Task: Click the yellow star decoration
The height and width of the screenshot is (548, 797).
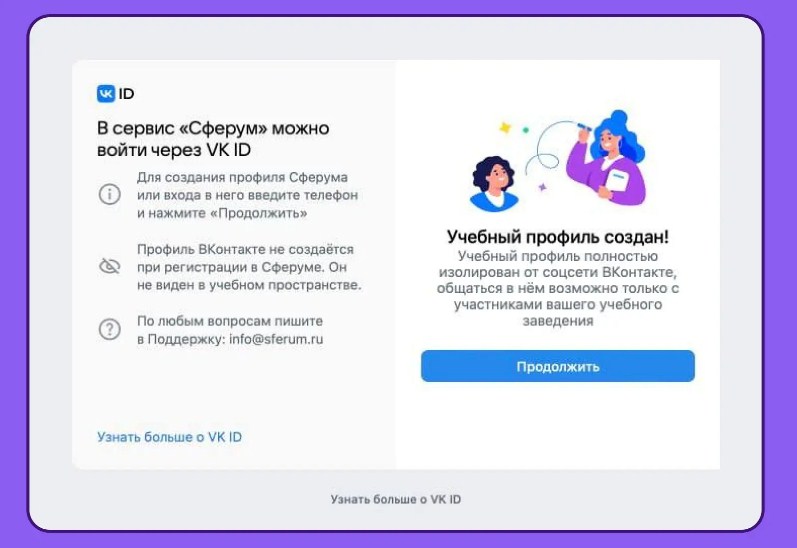Action: [505, 127]
